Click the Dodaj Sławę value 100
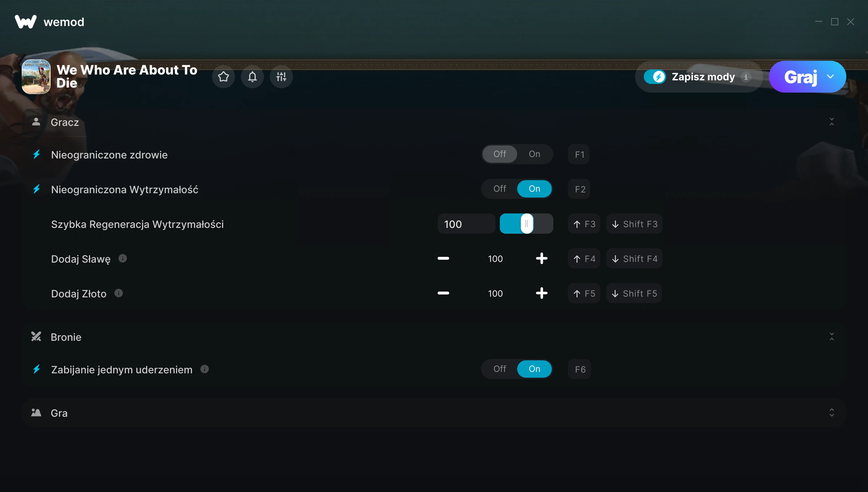Viewport: 868px width, 492px height. tap(495, 259)
